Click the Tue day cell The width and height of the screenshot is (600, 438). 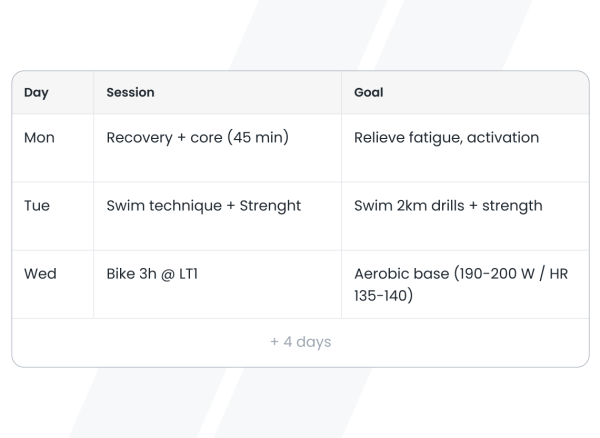coord(36,206)
